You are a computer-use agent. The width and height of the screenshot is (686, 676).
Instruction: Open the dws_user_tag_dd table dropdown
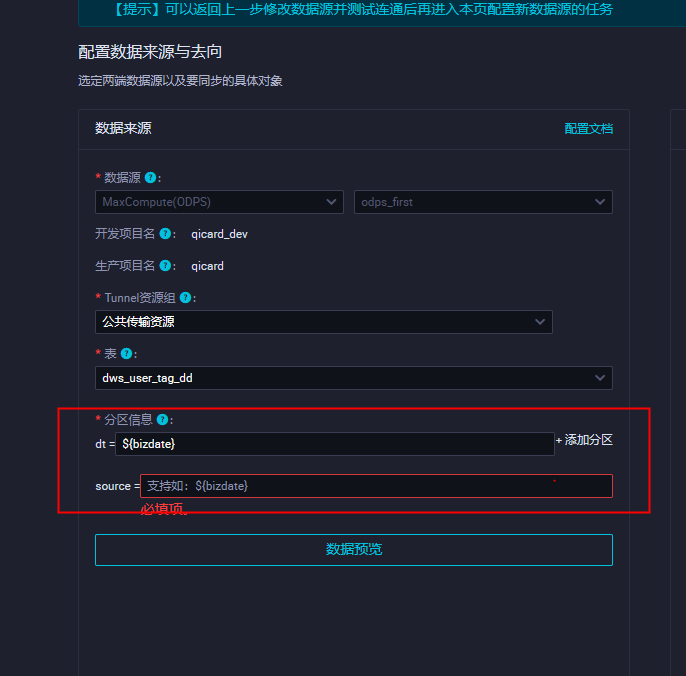click(354, 378)
